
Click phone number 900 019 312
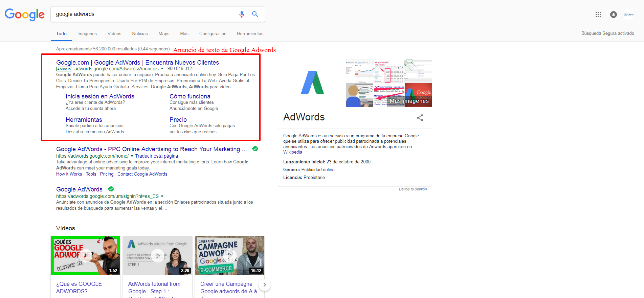tap(180, 69)
